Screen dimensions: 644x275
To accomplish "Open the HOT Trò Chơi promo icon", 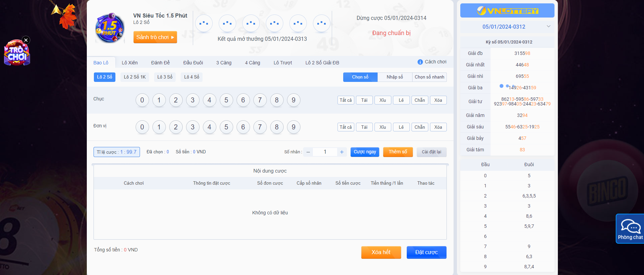I will (17, 53).
